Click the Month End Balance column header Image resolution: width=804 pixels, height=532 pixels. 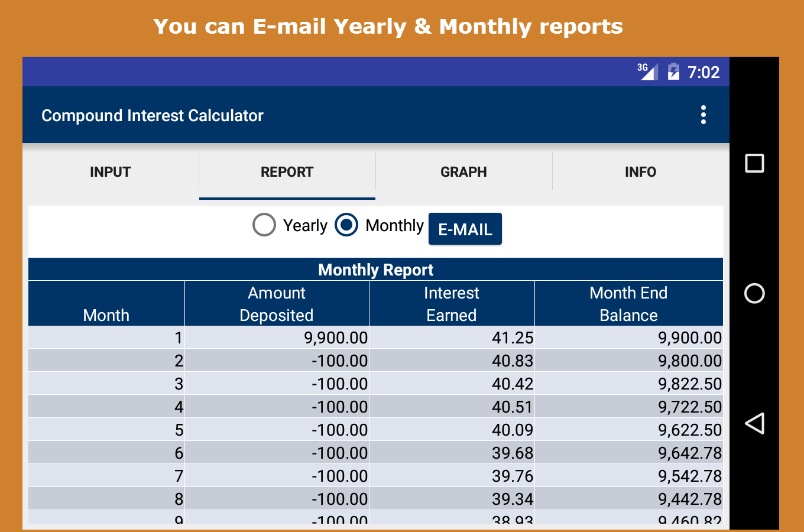point(629,304)
